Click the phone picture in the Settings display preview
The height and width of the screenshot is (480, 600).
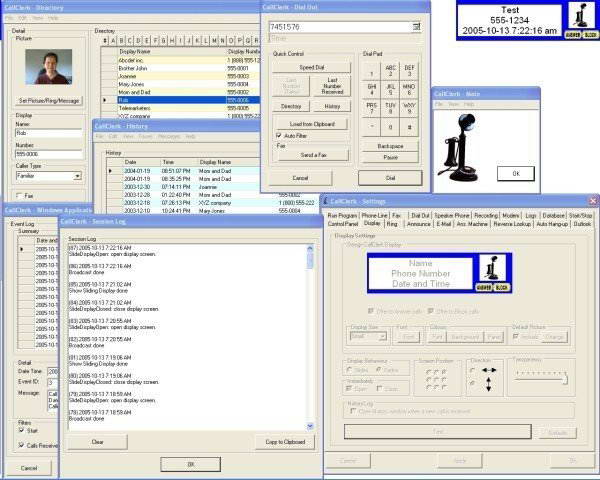click(x=493, y=268)
